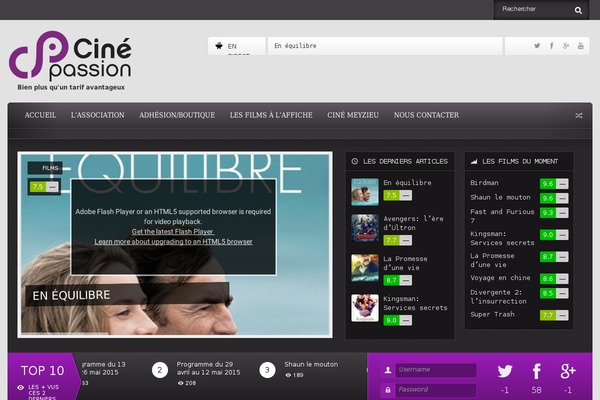The image size is (600, 400).
Task: Click the TOP 10 heading
Action: coord(42,371)
